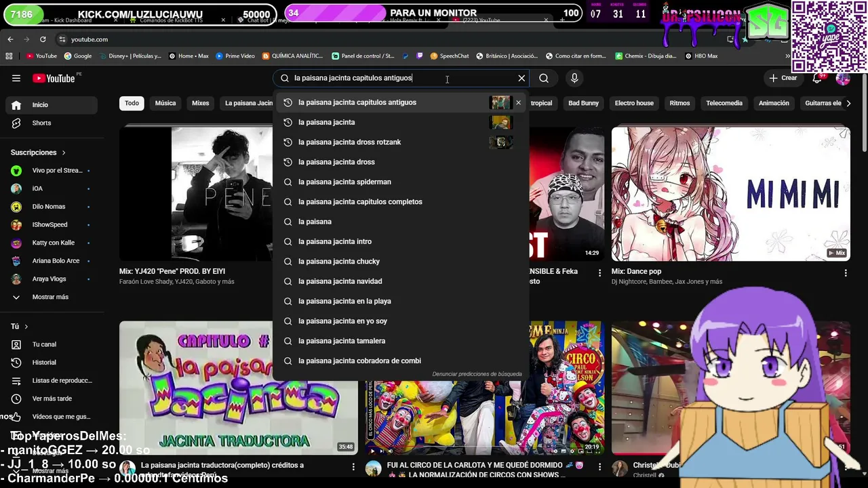Open the Disney+ bookmark
The width and height of the screenshot is (868, 488).
click(x=130, y=56)
